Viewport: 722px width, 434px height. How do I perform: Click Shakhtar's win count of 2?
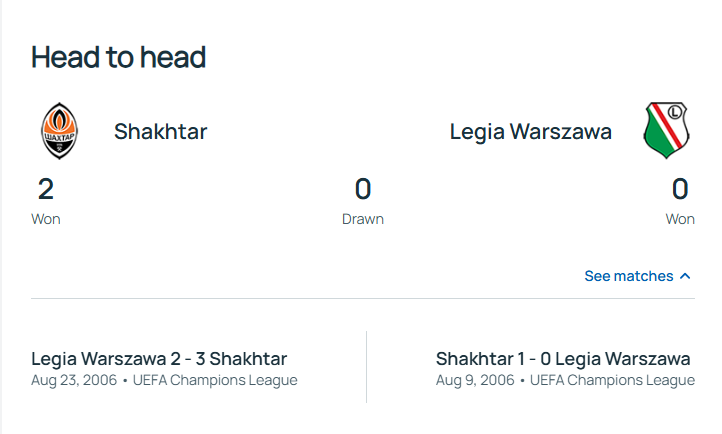pos(46,189)
